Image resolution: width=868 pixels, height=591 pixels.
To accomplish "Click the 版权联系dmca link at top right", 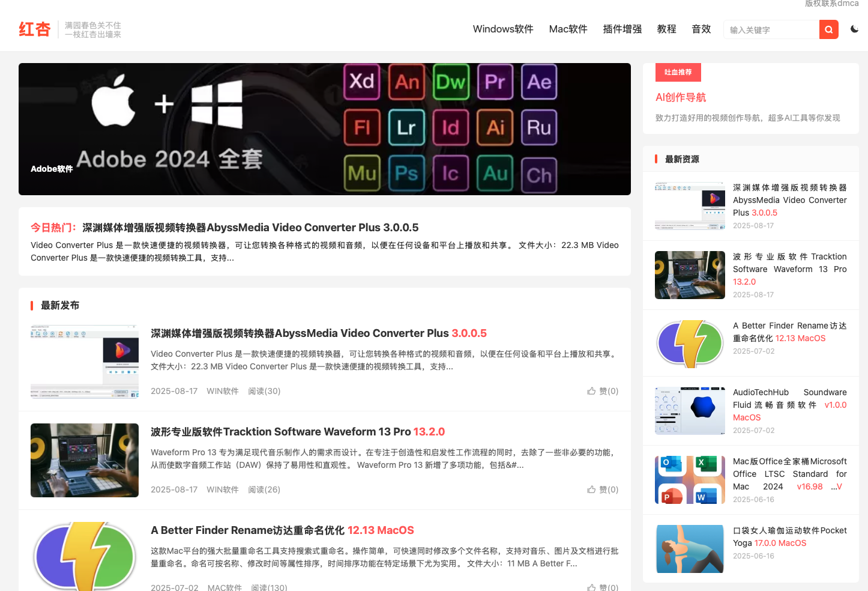I will coord(831,3).
